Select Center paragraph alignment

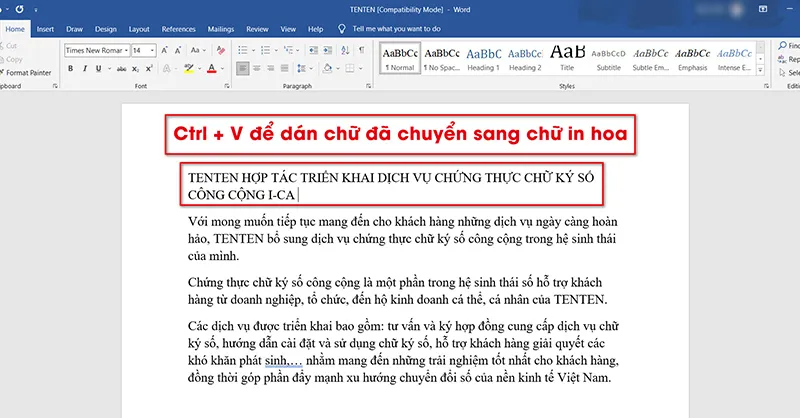point(257,68)
